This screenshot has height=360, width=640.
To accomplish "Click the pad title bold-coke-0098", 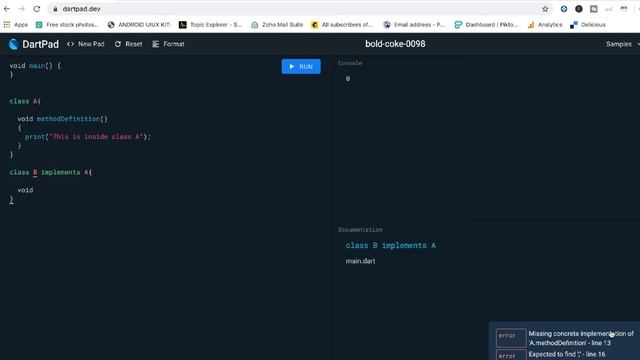I will 395,44.
